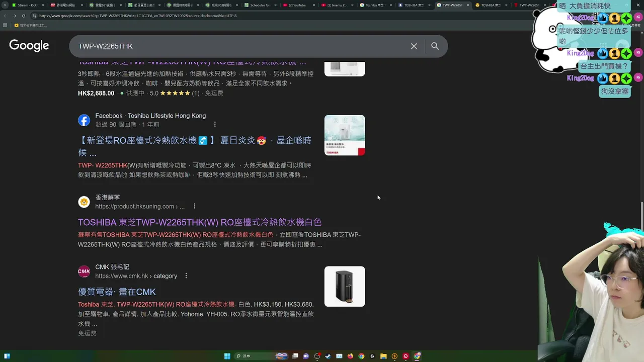644x362 pixels.
Task: Clear the search box with the X icon
Action: [414, 46]
